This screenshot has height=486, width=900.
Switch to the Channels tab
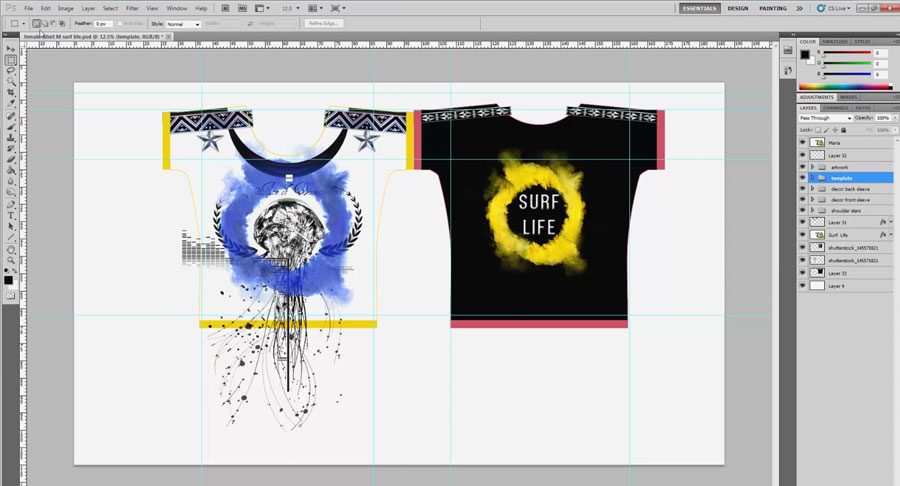(835, 108)
